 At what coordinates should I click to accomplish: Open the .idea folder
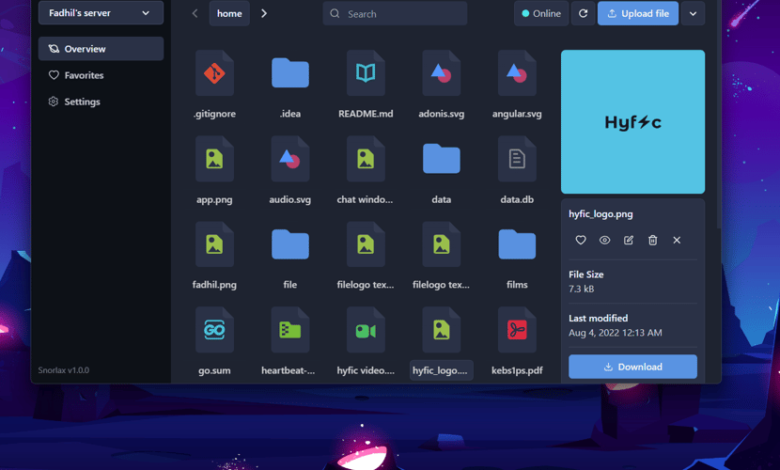point(290,73)
